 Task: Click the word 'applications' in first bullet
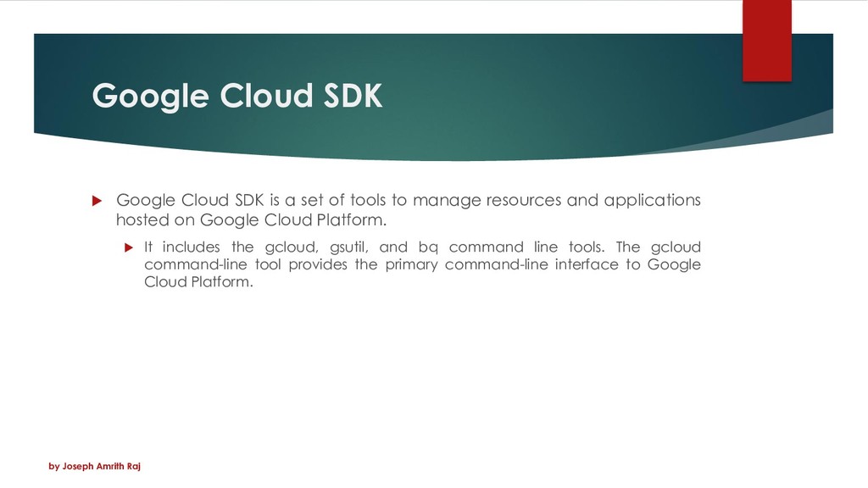652,200
